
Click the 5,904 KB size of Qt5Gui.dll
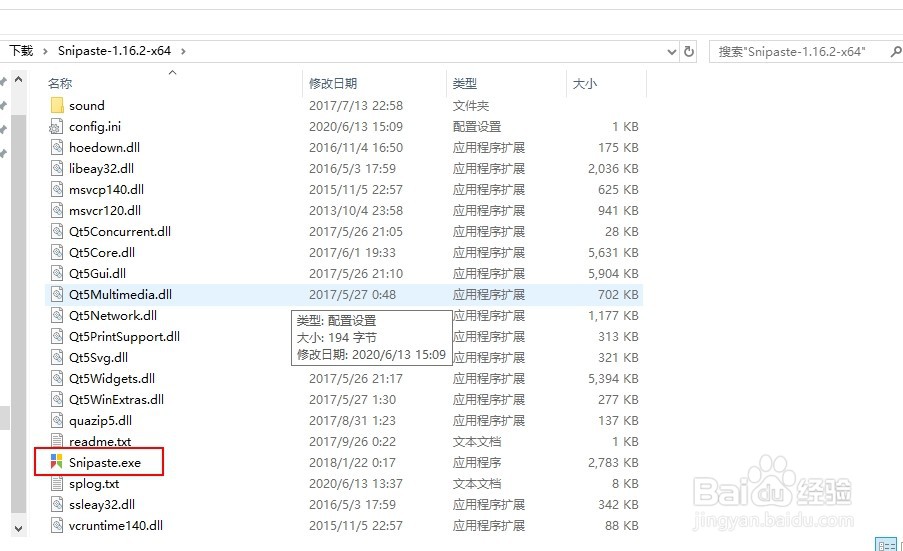point(613,273)
